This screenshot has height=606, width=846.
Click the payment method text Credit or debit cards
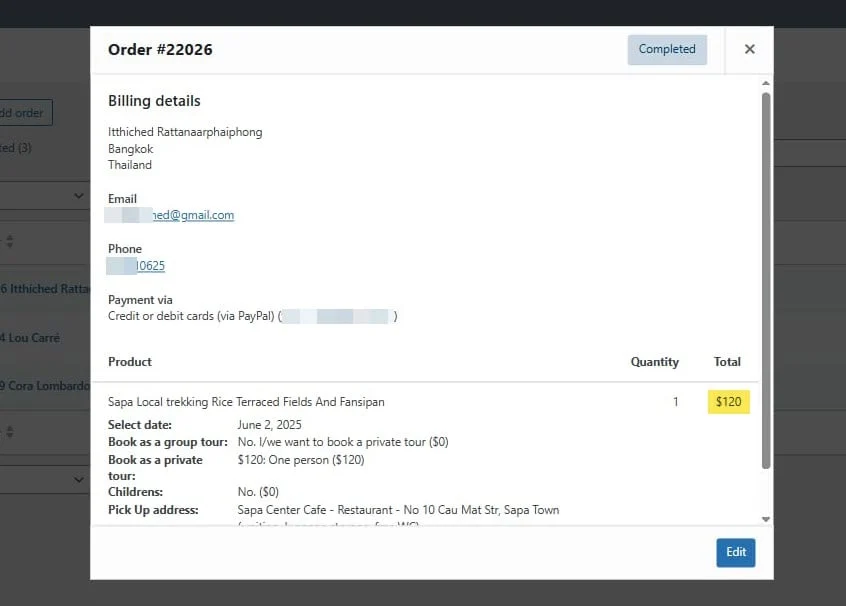(191, 316)
